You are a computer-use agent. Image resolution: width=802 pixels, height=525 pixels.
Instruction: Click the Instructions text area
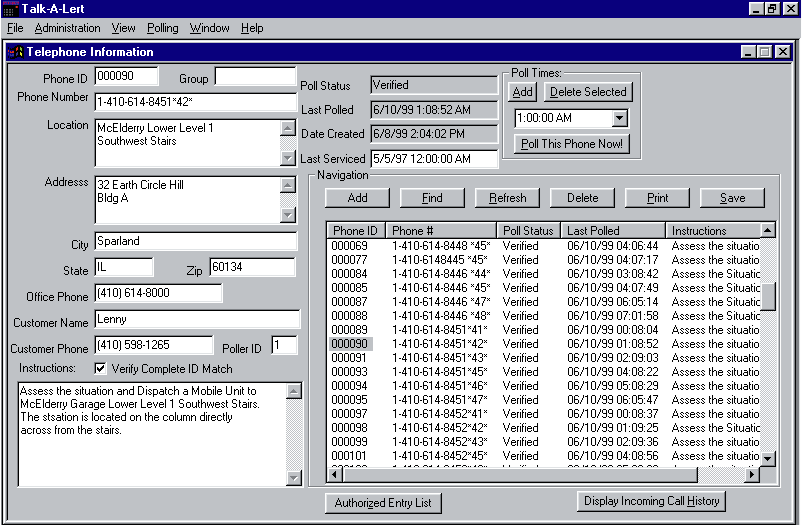point(152,434)
